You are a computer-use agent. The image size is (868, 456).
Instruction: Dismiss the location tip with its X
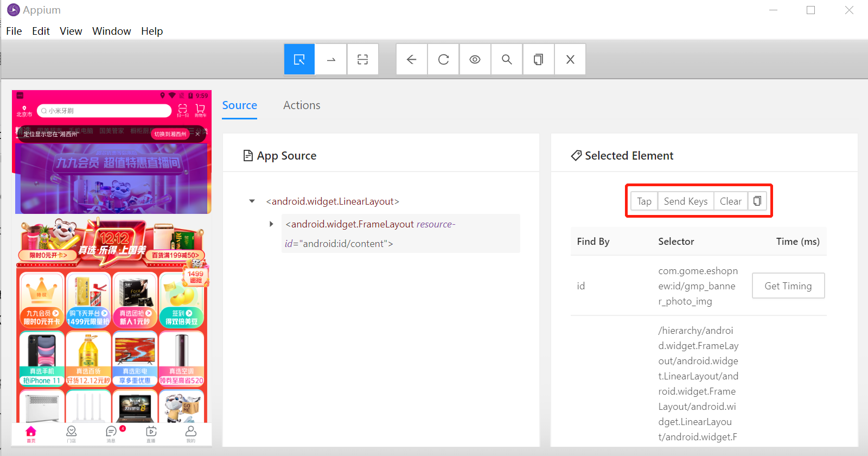click(x=198, y=134)
